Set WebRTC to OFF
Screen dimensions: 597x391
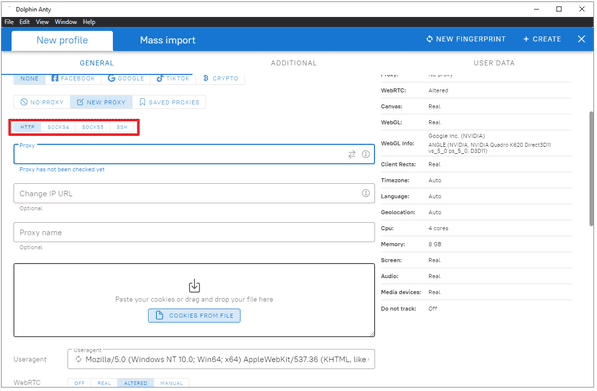[x=80, y=383]
